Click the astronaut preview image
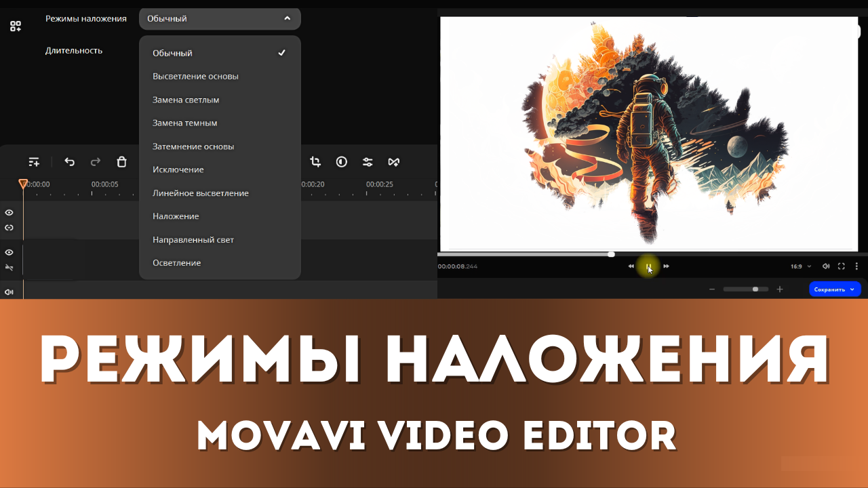The image size is (868, 488). 649,134
